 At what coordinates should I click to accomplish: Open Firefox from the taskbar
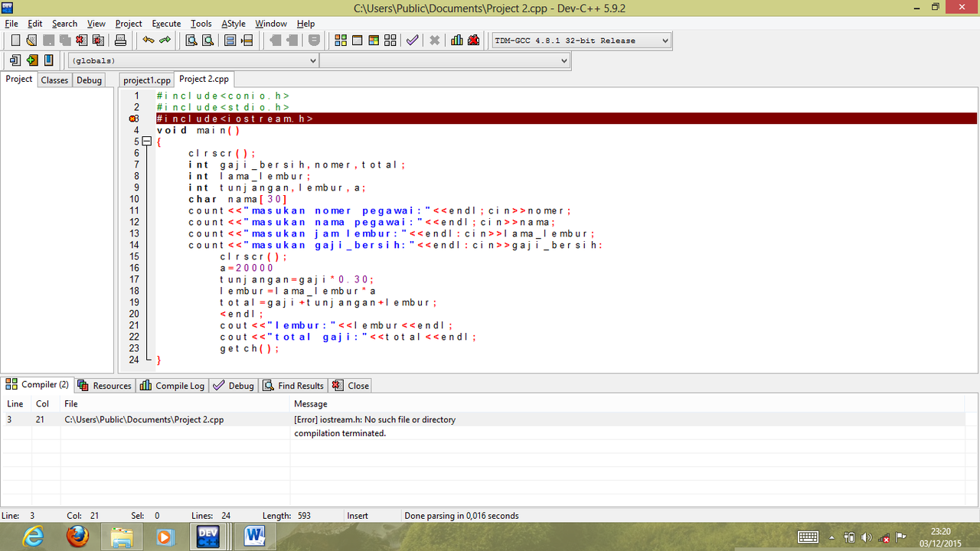tap(77, 536)
